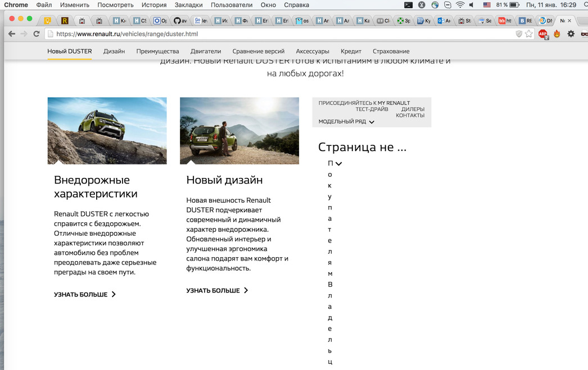
Task: Click the Duster on rocks thumbnail image
Action: tap(107, 131)
